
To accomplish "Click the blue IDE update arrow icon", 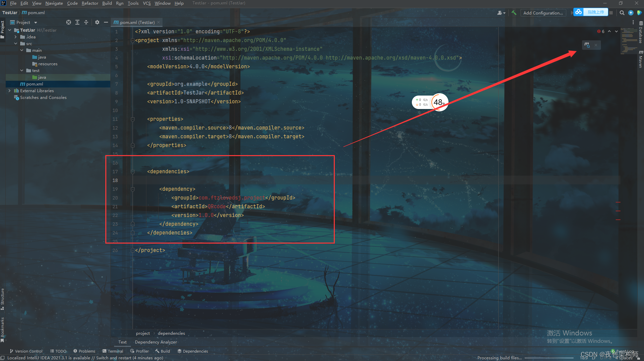I will (631, 13).
